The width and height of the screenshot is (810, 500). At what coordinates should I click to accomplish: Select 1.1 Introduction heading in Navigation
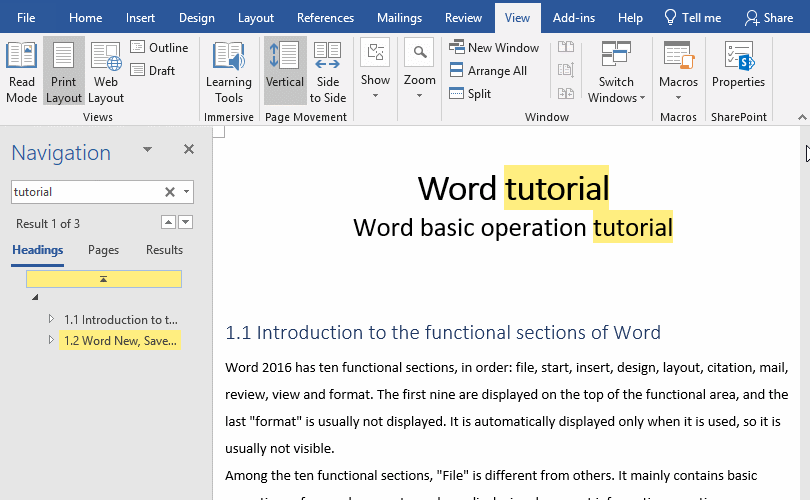(x=120, y=320)
